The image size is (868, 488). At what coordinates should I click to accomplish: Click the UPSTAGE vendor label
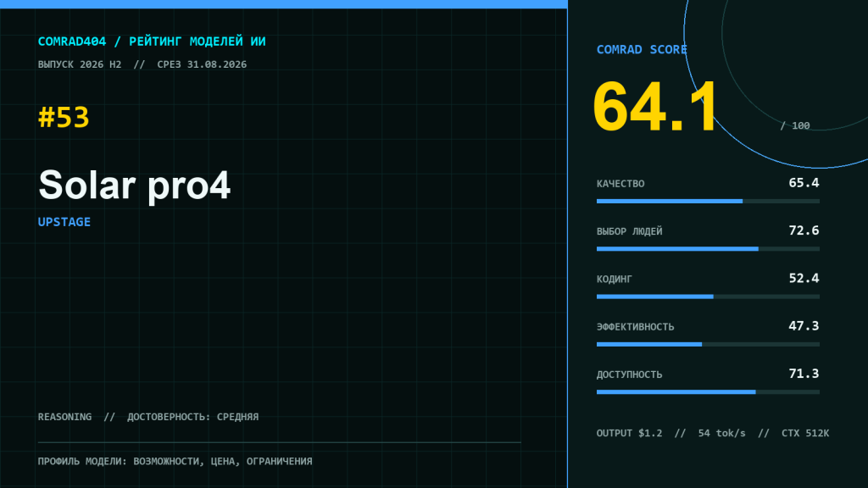click(64, 222)
